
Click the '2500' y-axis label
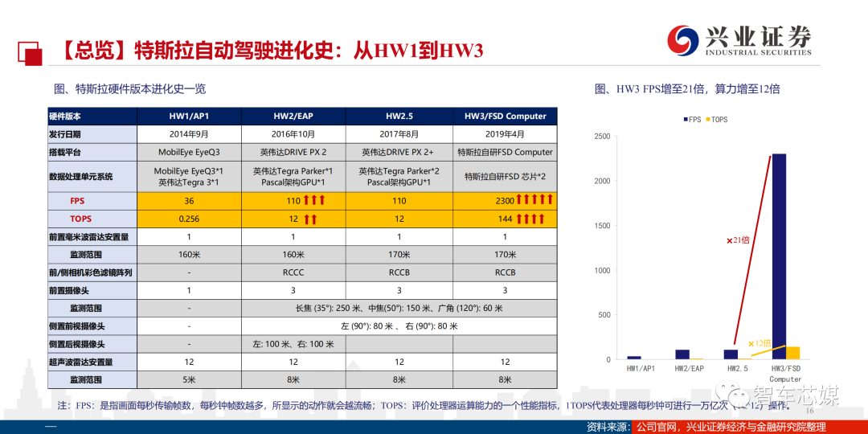pyautogui.click(x=602, y=136)
